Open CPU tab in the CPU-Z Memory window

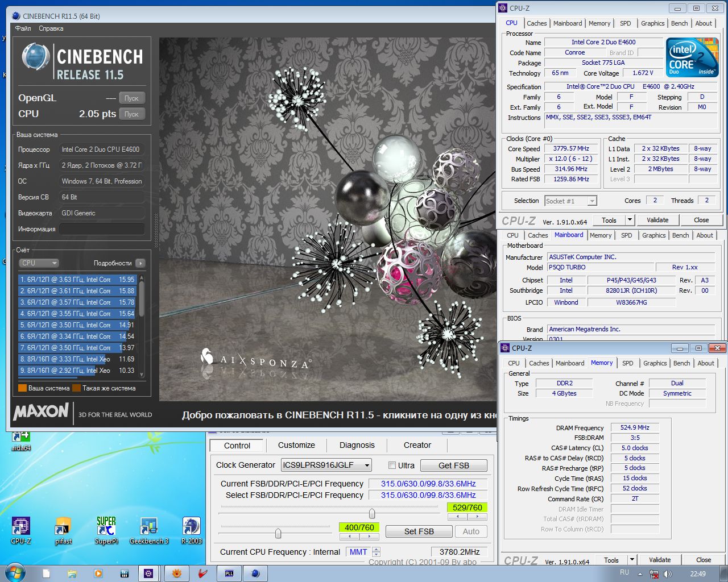[x=514, y=363]
